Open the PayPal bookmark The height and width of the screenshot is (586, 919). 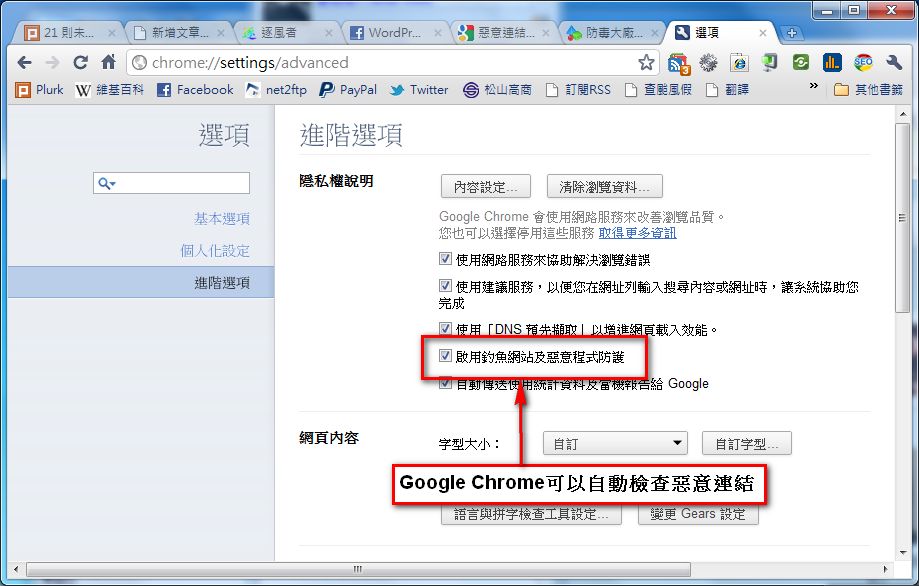pos(348,90)
